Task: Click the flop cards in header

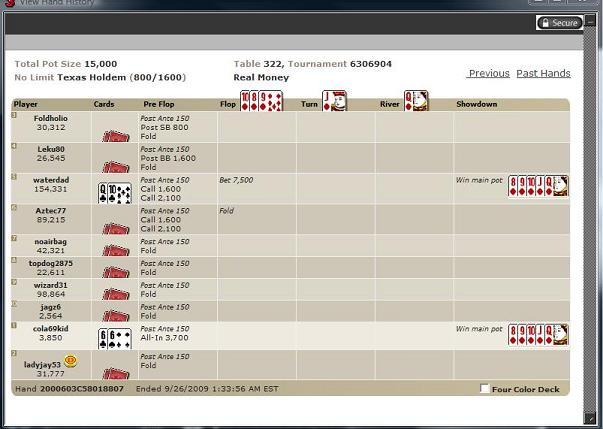Action: click(x=262, y=101)
